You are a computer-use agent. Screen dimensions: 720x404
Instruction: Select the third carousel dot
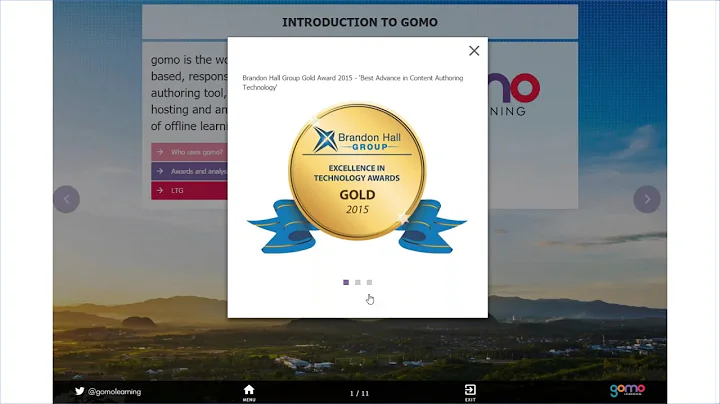pyautogui.click(x=369, y=282)
